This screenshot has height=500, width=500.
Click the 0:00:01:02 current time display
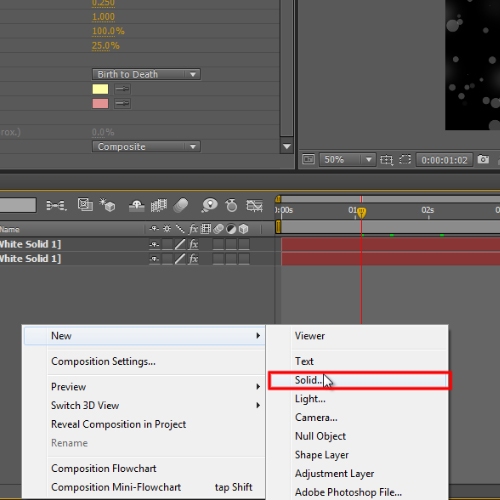click(444, 160)
